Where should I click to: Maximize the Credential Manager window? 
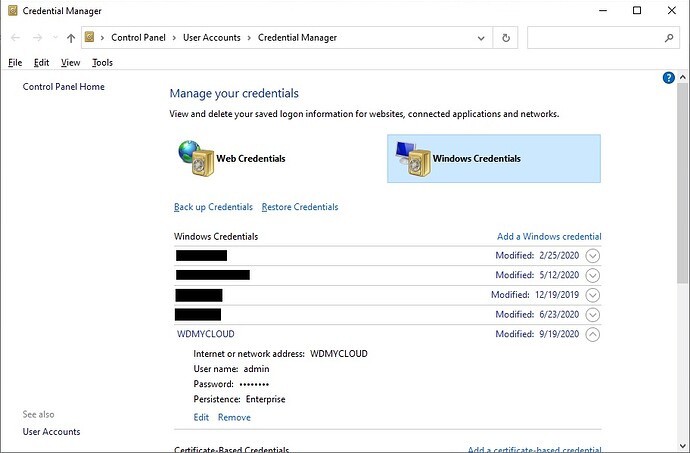point(637,11)
